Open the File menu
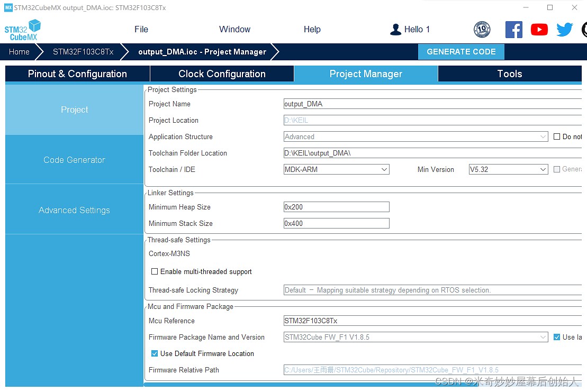The width and height of the screenshot is (587, 392). (x=141, y=30)
